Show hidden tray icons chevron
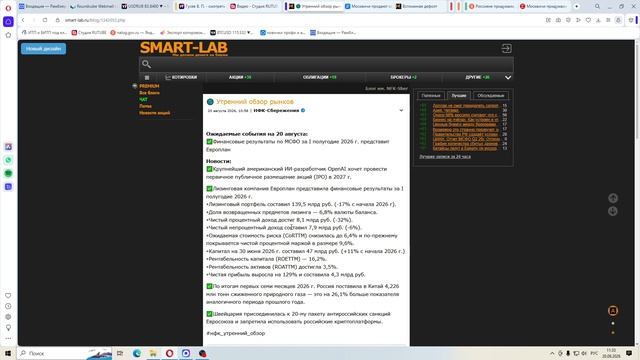Image resolution: width=640 pixels, height=360 pixels. click(x=552, y=353)
